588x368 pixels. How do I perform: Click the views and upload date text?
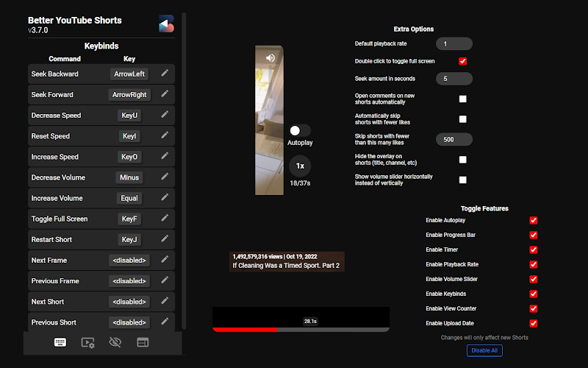tap(275, 256)
